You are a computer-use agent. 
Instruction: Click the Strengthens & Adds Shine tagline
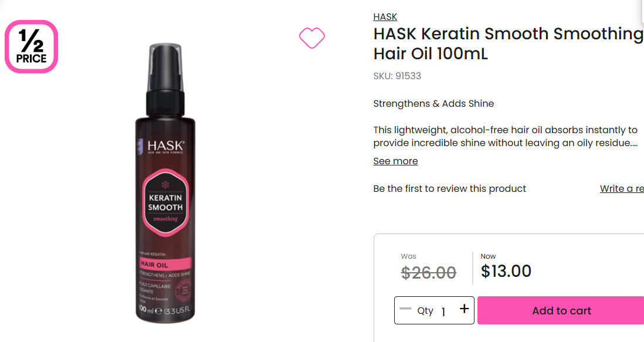[433, 103]
